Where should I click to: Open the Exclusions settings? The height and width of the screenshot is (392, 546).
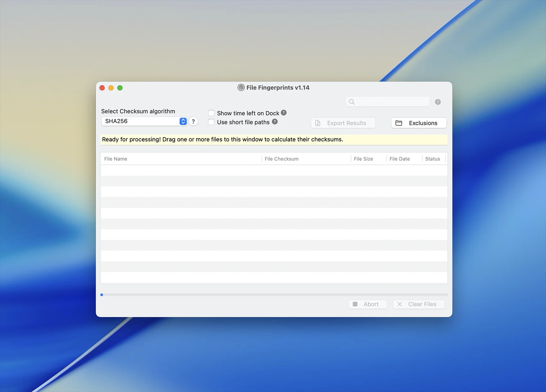[x=419, y=123]
